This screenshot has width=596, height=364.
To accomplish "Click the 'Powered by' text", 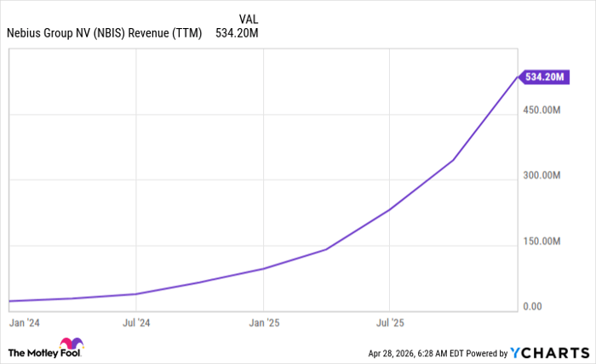I will (487, 354).
